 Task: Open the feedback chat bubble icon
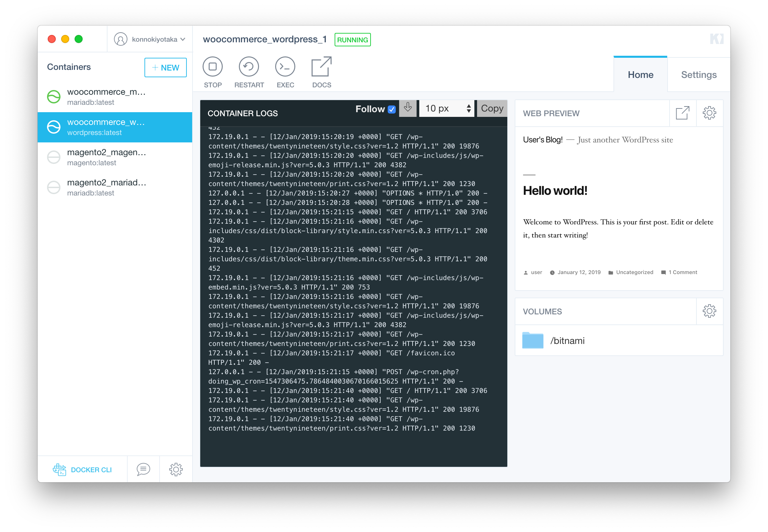(x=143, y=469)
